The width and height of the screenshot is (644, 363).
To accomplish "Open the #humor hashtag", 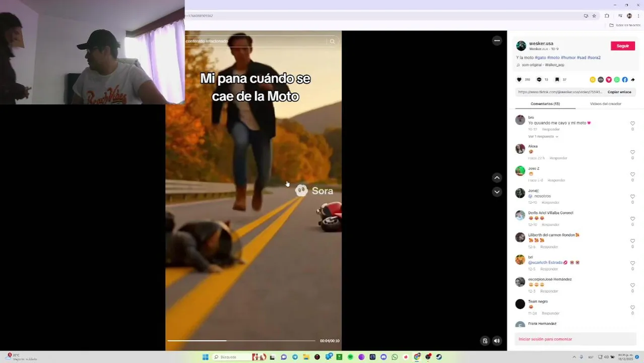I will point(568,57).
